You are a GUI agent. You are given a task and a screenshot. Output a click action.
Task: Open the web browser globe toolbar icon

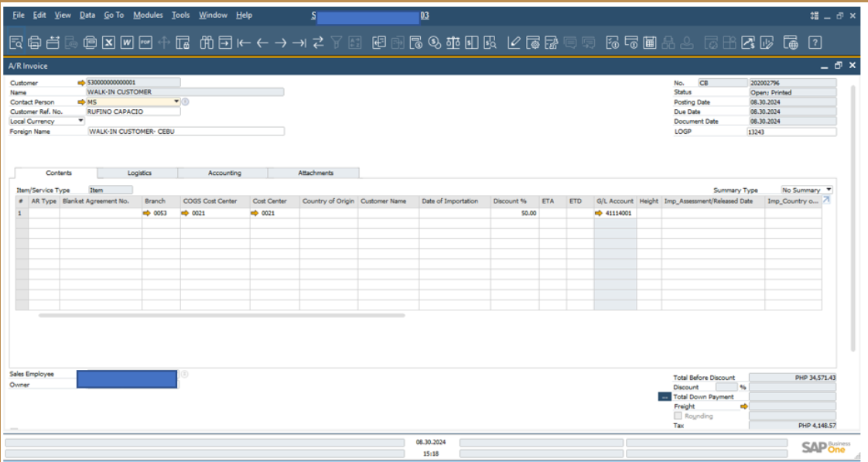791,43
